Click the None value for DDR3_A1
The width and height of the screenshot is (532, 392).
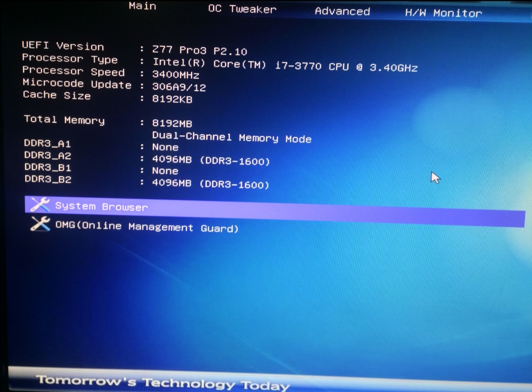[165, 147]
